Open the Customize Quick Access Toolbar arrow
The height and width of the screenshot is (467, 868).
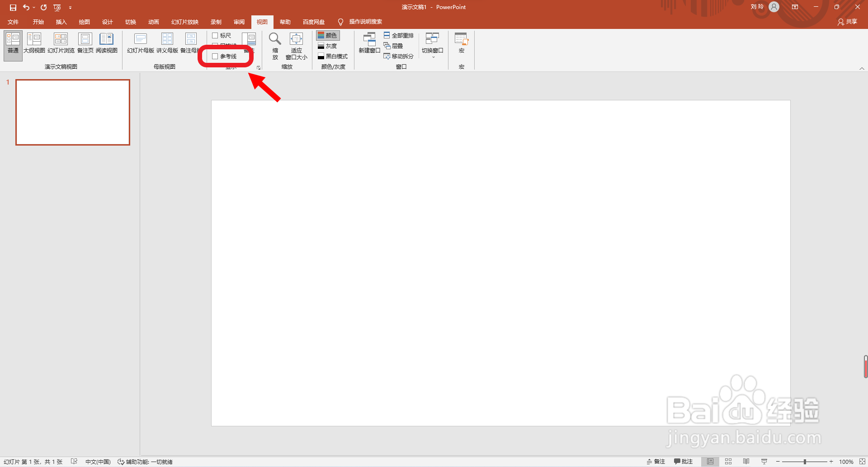coord(70,8)
